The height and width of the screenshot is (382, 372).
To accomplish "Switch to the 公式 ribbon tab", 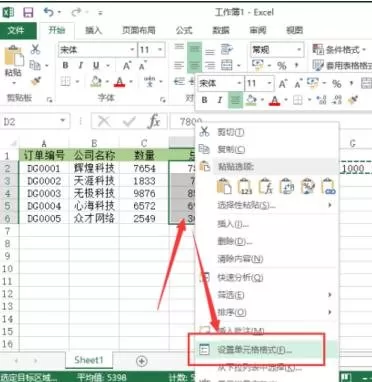I will 184,31.
